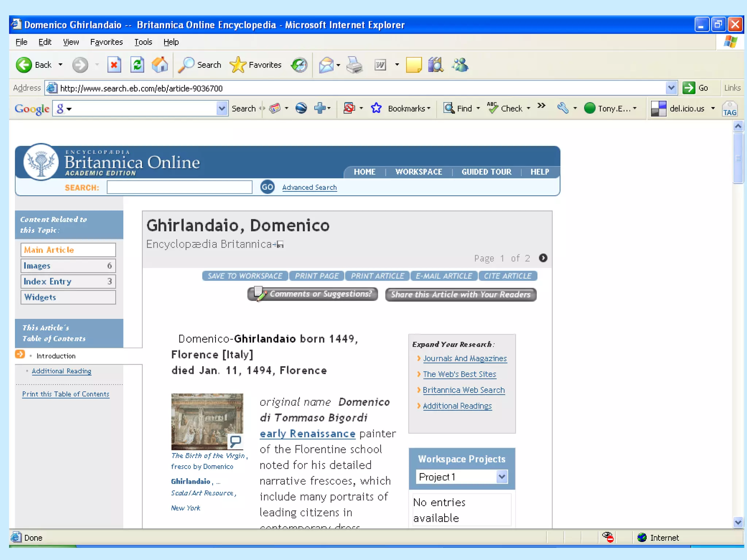747x560 pixels.
Task: Open the Advanced Search link
Action: 309,187
